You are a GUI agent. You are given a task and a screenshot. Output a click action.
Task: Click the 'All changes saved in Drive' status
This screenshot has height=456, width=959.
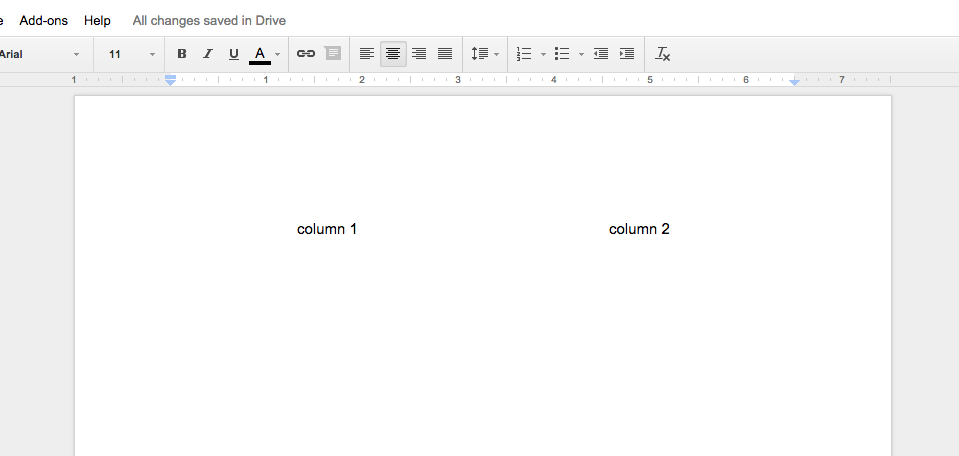[x=209, y=20]
